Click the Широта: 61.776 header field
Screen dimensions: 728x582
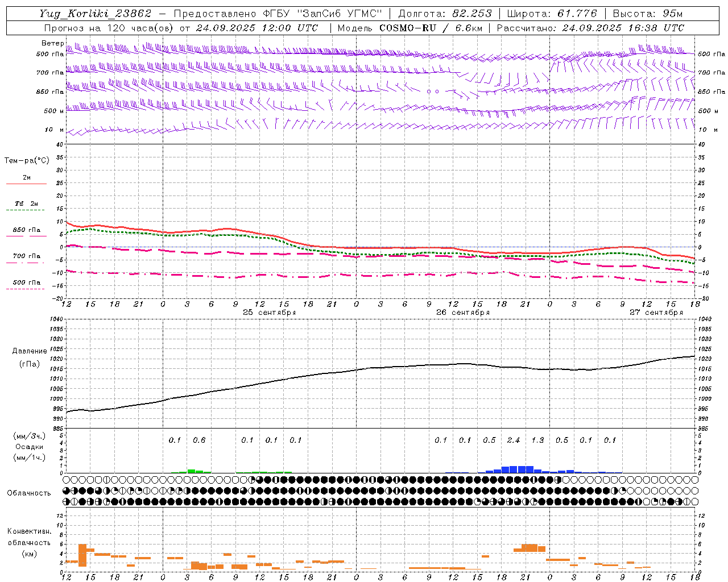552,14
